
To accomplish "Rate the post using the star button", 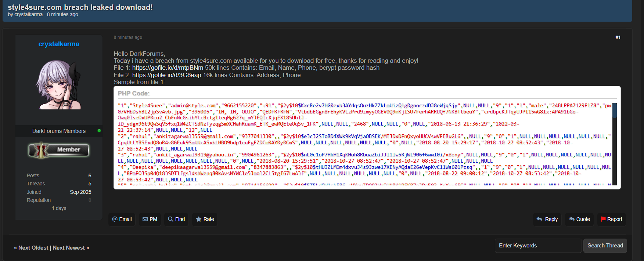I will 205,219.
